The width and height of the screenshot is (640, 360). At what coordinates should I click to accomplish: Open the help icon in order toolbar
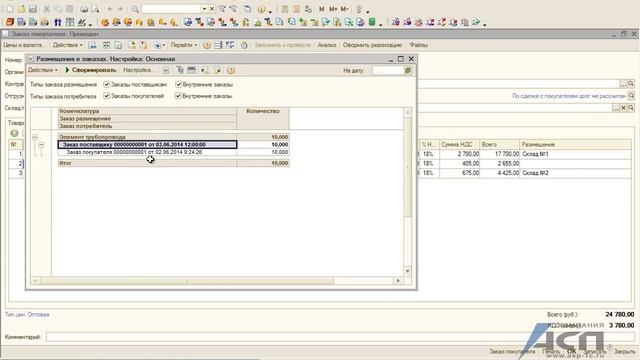pyautogui.click(x=207, y=45)
